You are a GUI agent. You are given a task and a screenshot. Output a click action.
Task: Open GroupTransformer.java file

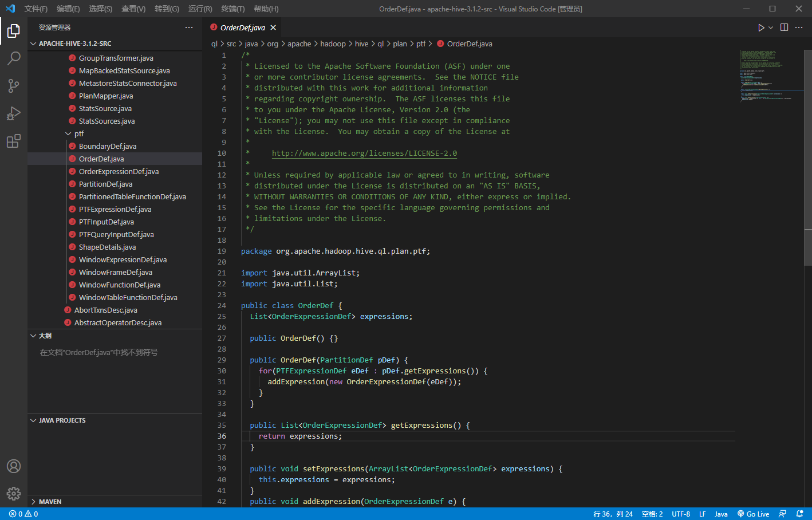pyautogui.click(x=116, y=58)
